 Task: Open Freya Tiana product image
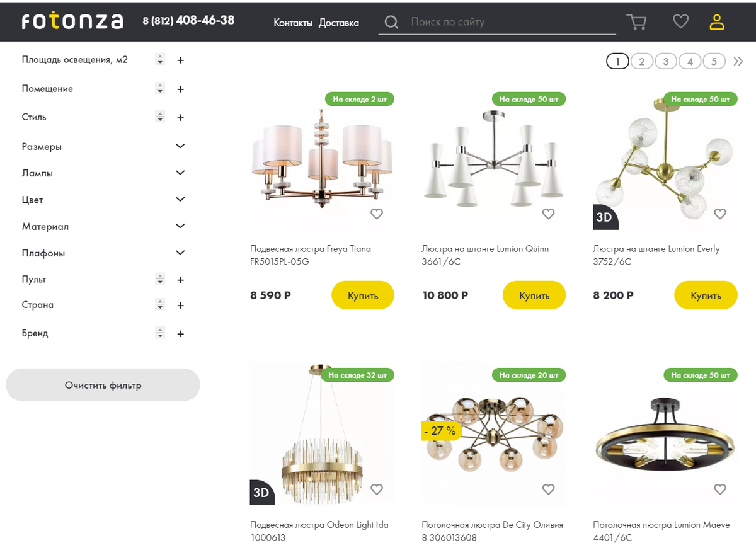pyautogui.click(x=322, y=157)
